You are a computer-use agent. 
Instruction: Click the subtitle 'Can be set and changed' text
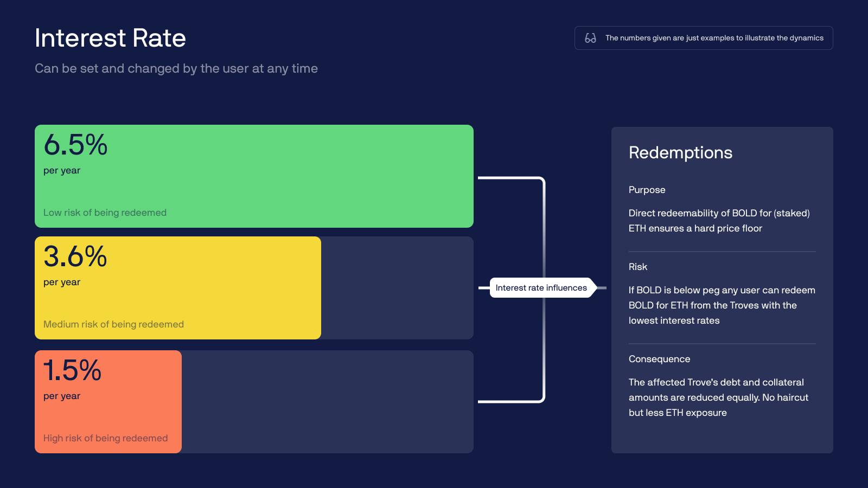coord(176,69)
